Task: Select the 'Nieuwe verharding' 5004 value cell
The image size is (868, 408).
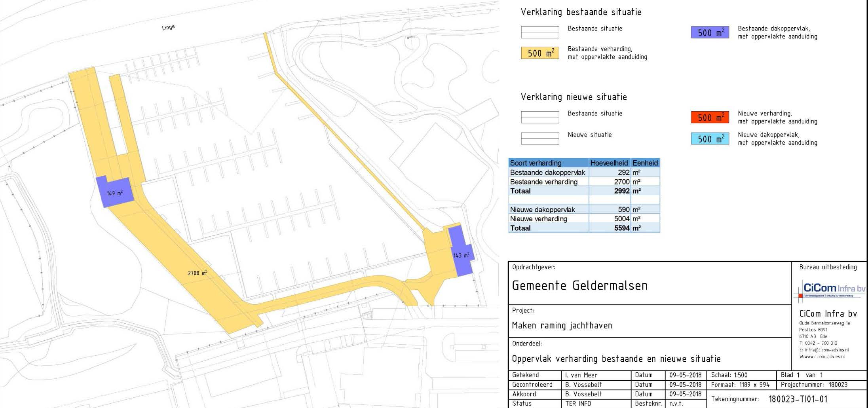Action: 610,219
